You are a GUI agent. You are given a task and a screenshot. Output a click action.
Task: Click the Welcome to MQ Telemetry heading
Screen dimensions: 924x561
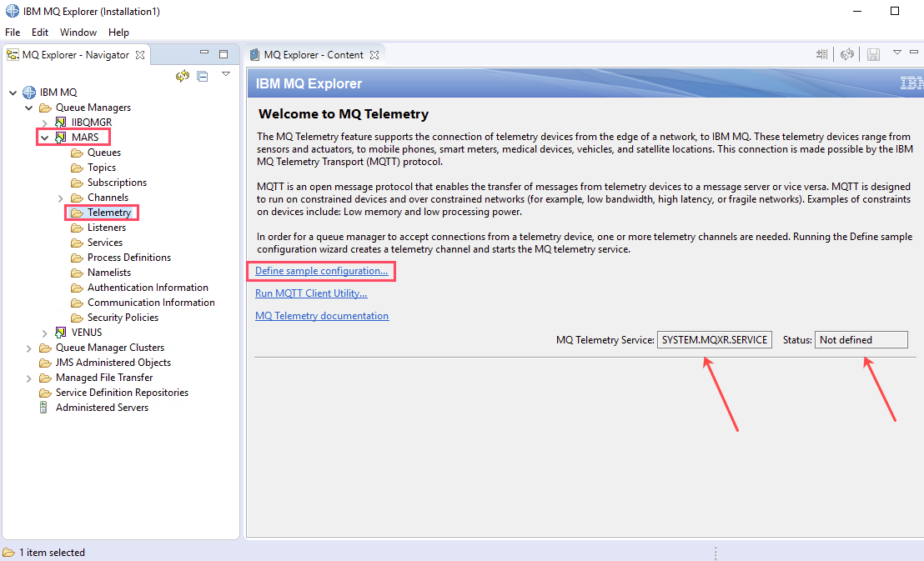(344, 114)
